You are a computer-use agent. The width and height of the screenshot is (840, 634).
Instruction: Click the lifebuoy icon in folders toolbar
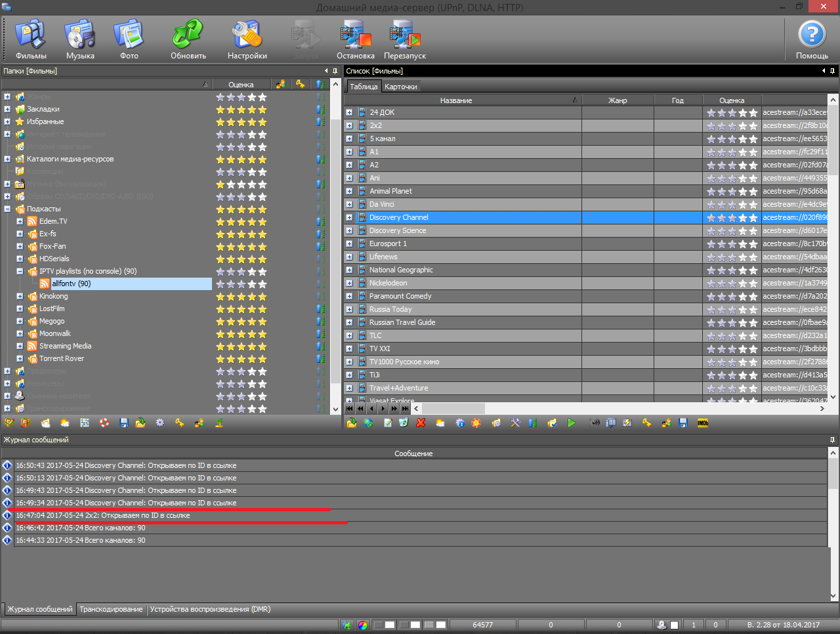(104, 423)
